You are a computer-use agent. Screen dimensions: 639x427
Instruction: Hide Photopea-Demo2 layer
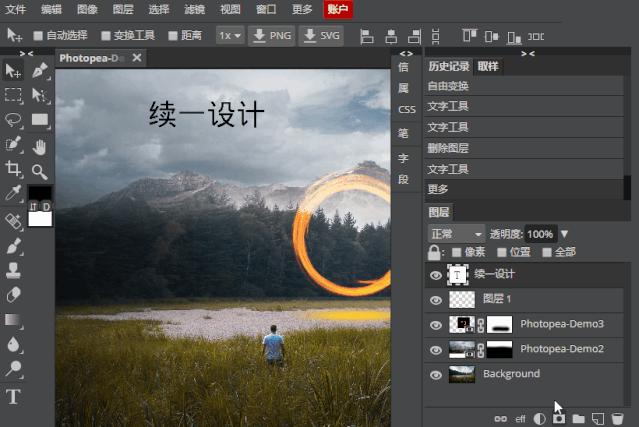point(436,350)
